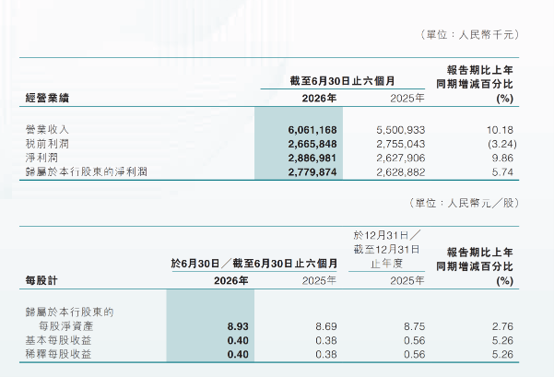This screenshot has height=377, width=554.
Task: Select the value 2,779,874
Action: pyautogui.click(x=312, y=172)
